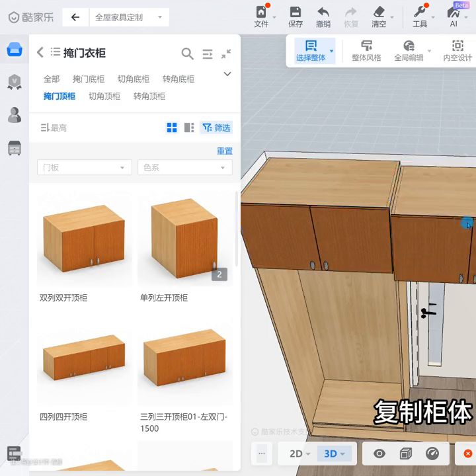Screen dimensions: 476x476
Task: Click the bottom-left layout panel icon
Action: (x=14, y=454)
